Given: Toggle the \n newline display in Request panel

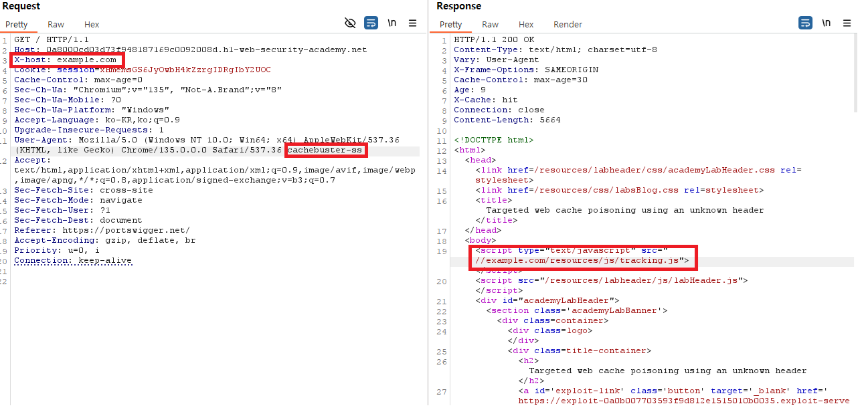Looking at the screenshot, I should (x=392, y=23).
